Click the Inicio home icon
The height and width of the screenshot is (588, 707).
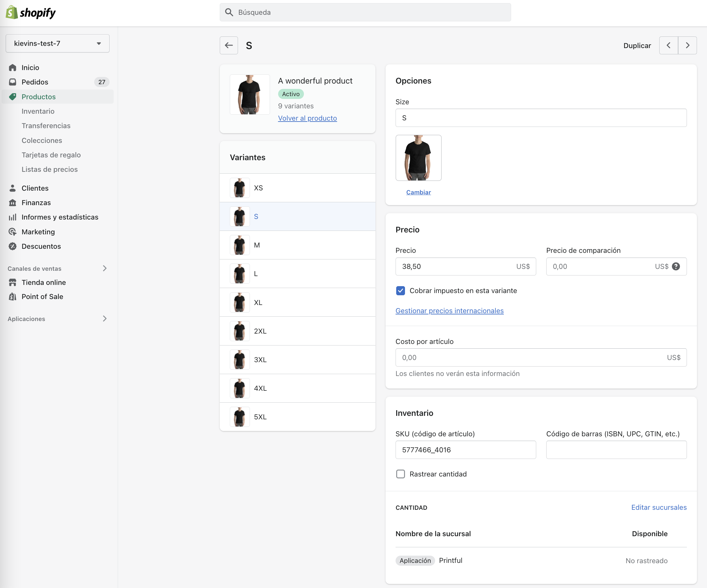(x=13, y=68)
